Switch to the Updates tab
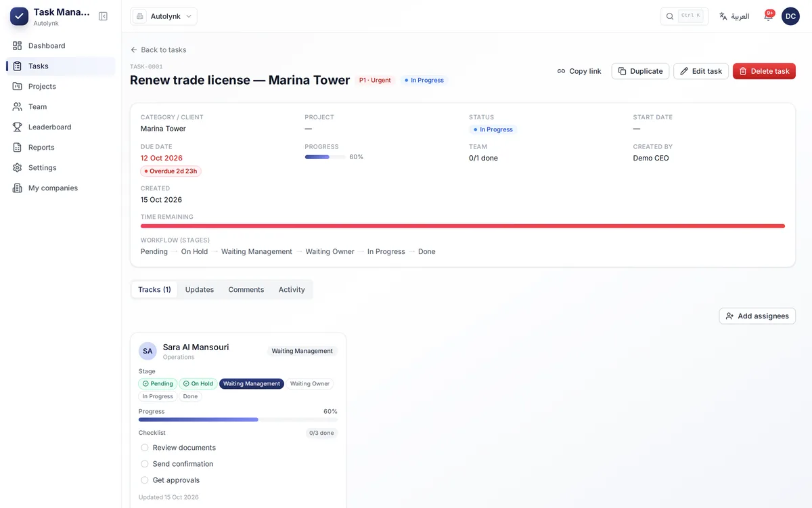 (200, 290)
